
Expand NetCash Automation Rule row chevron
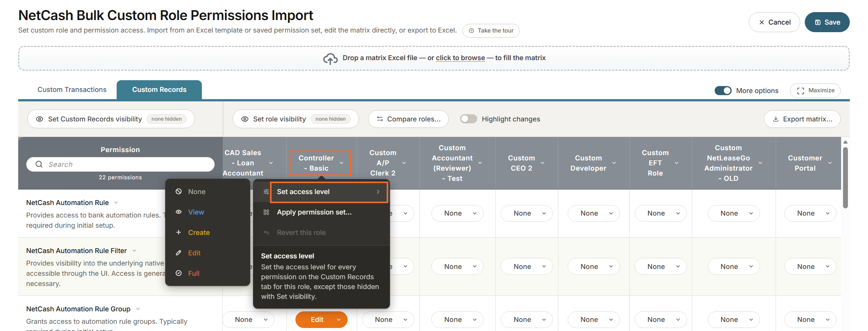pos(116,203)
